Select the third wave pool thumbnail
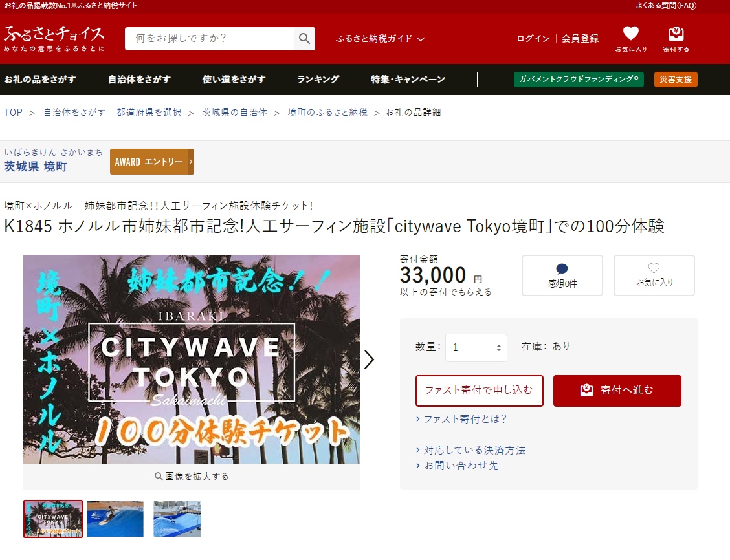The width and height of the screenshot is (730, 560). 177,519
